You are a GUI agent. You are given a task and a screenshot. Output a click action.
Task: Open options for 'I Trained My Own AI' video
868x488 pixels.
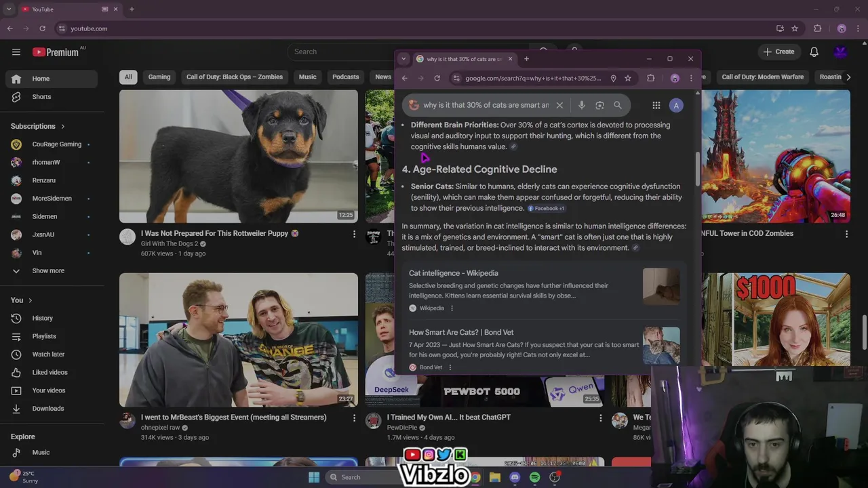point(600,418)
